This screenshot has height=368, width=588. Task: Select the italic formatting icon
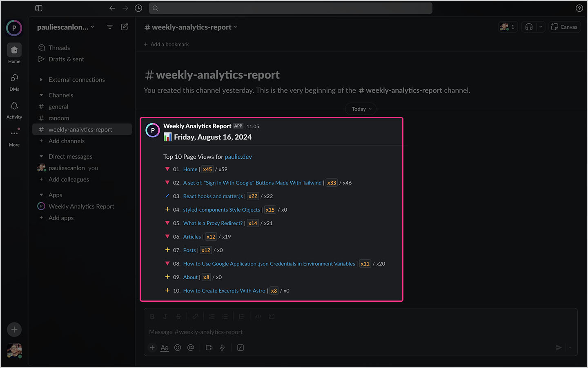[x=165, y=316]
